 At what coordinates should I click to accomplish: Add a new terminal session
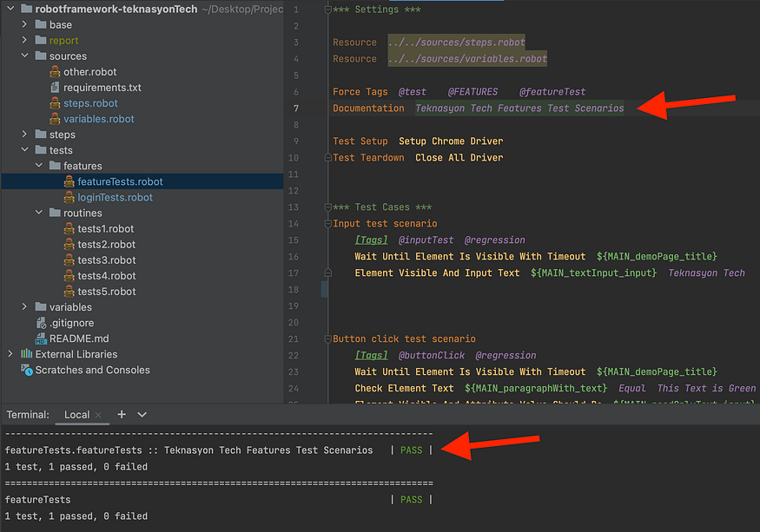pos(122,414)
